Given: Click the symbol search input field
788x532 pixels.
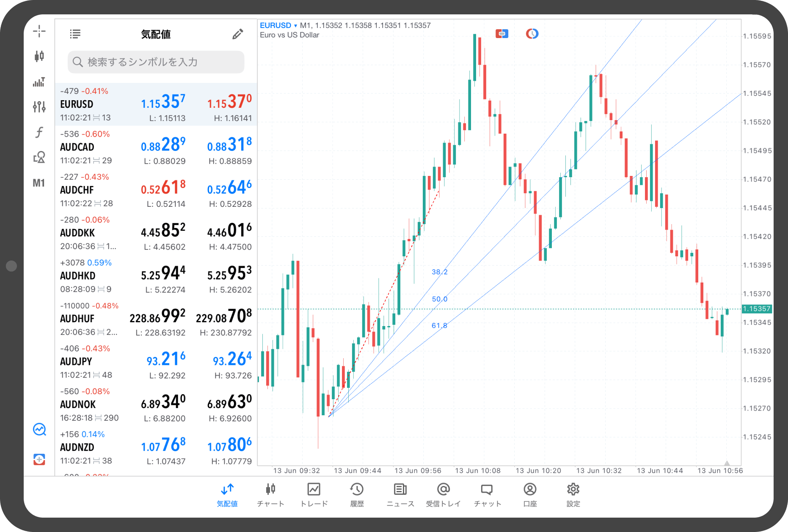Looking at the screenshot, I should (156, 62).
